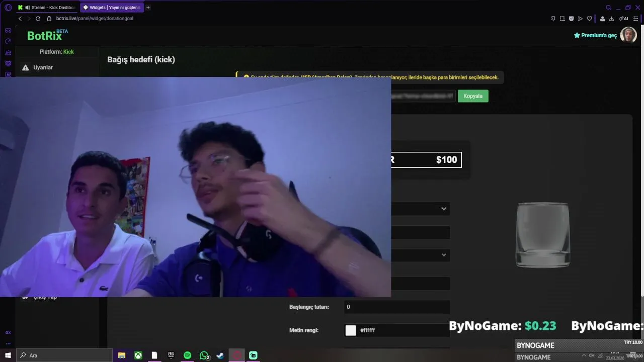
Task: Open the third Opera sidebar icon below the speedometer
Action: tap(8, 53)
